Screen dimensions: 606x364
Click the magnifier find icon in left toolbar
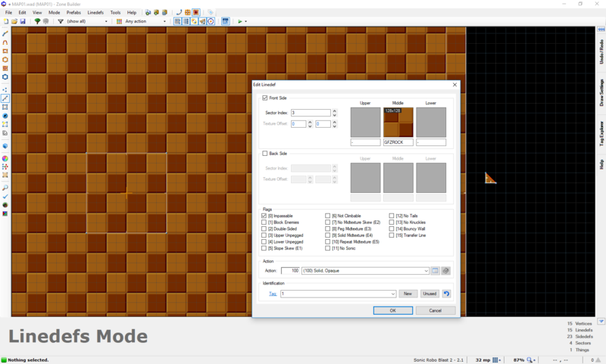point(5,186)
